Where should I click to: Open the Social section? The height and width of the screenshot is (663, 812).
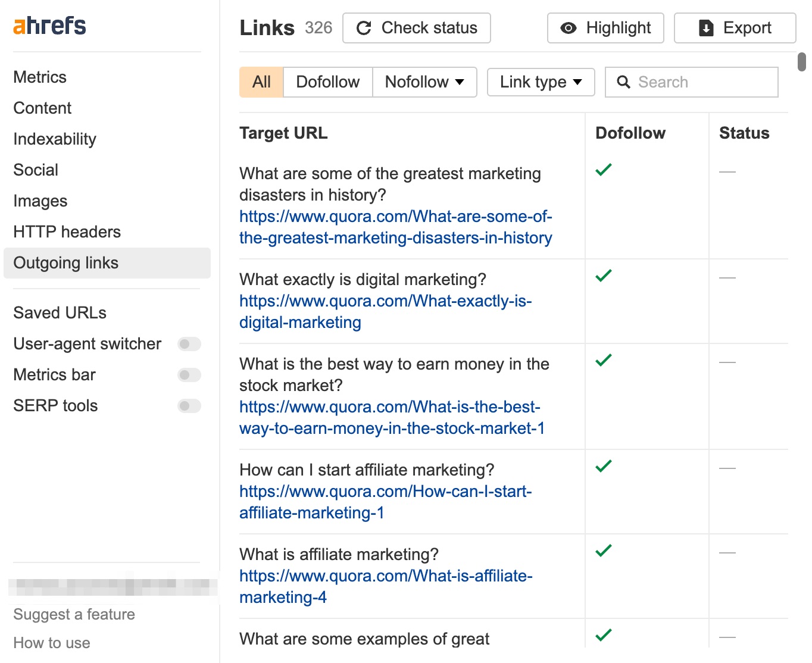[35, 170]
